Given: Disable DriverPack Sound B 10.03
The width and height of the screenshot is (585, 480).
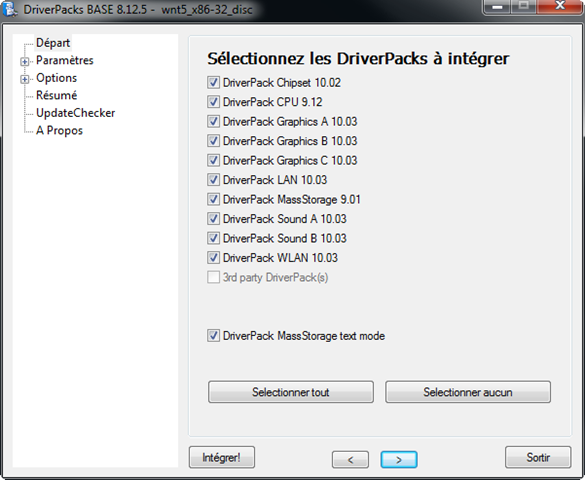Looking at the screenshot, I should point(213,238).
